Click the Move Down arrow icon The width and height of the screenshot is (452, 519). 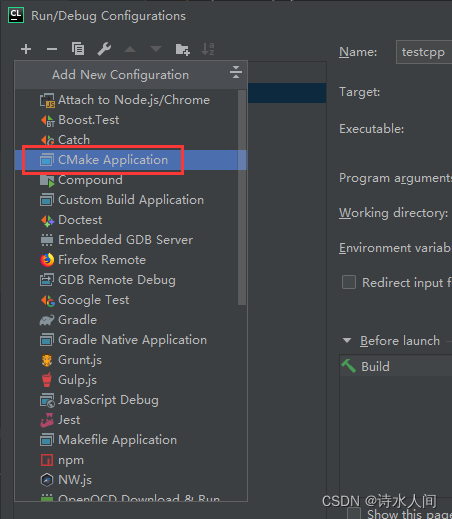pos(156,49)
